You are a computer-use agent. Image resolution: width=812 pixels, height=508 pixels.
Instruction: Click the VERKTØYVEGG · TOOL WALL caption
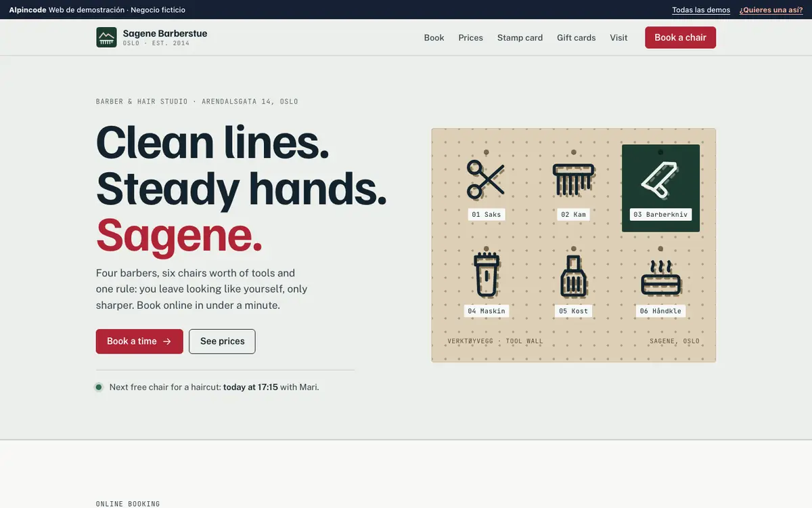[495, 341]
